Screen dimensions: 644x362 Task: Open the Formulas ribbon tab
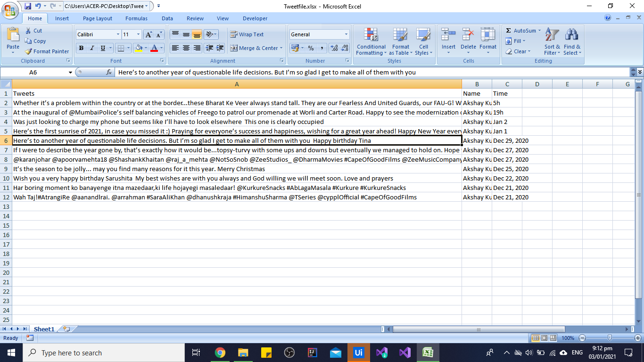pyautogui.click(x=136, y=18)
